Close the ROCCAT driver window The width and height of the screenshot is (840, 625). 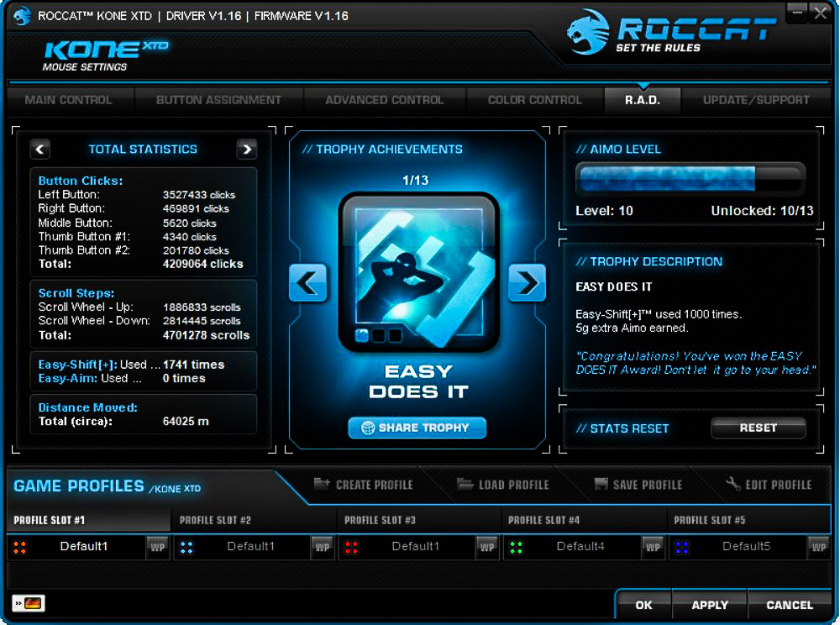pos(820,13)
